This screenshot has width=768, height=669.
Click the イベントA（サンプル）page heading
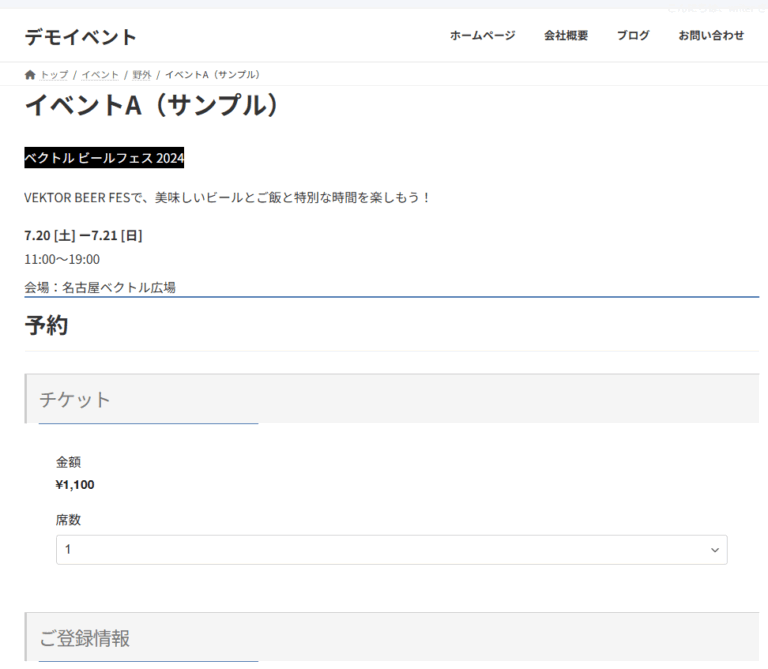point(152,105)
